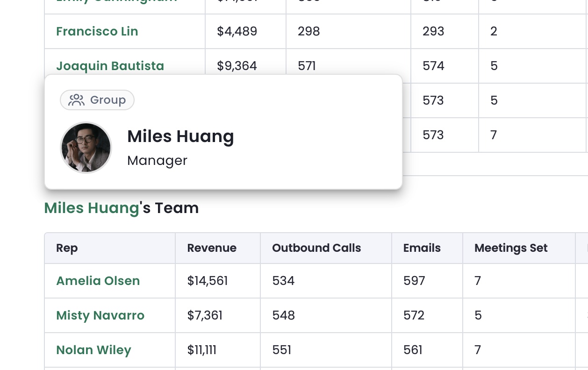Click the Group people icon in the popup
The height and width of the screenshot is (370, 588).
click(x=76, y=100)
